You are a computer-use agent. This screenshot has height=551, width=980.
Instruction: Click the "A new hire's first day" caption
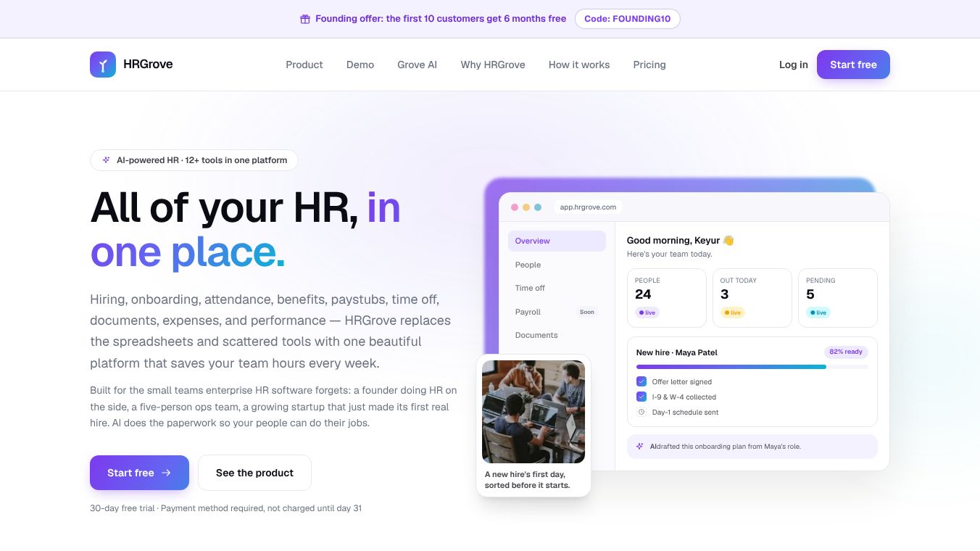(x=527, y=480)
